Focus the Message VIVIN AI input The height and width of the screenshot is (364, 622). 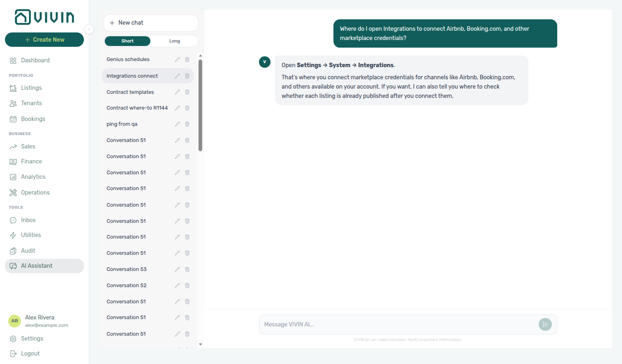click(x=399, y=324)
